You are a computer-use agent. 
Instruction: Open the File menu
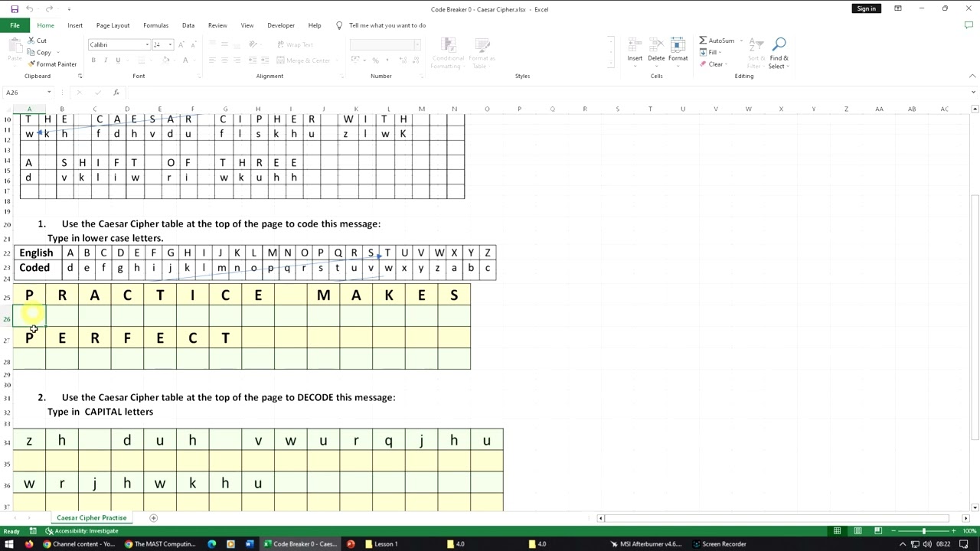click(x=15, y=25)
